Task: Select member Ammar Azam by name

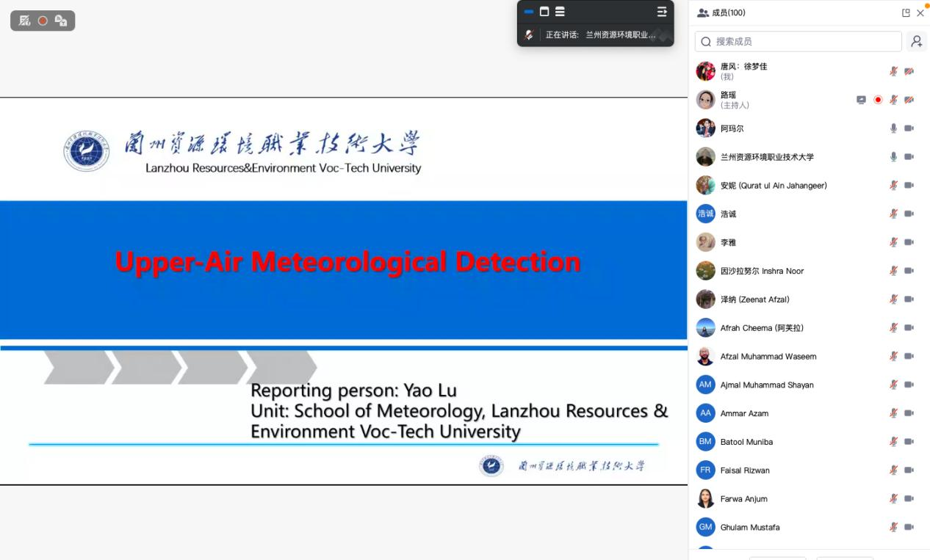Action: (x=744, y=413)
